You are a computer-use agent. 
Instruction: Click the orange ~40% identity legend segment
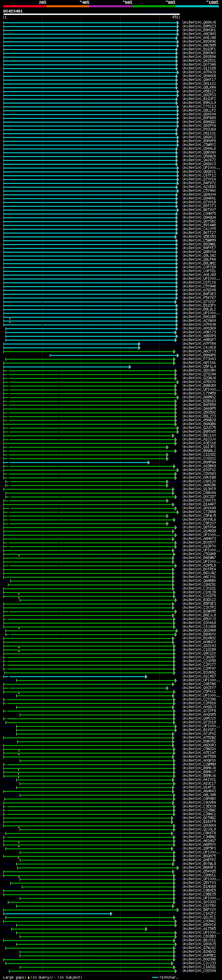[x=68, y=6]
